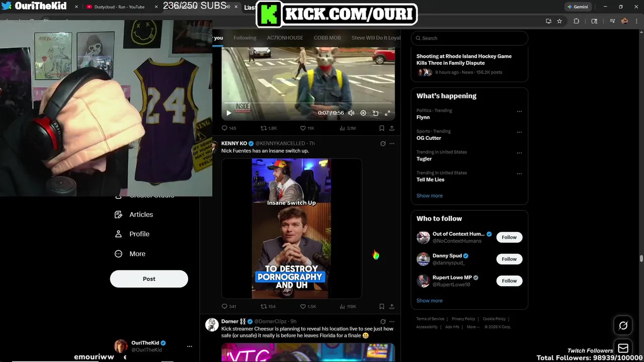Click picture-in-picture icon on video player
644x362 pixels.
tap(375, 113)
